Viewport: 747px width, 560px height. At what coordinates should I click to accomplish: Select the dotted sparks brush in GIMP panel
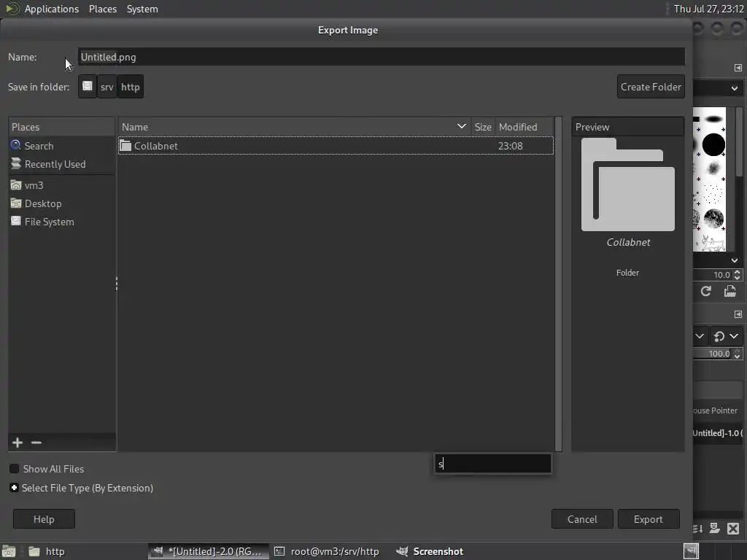click(x=713, y=194)
